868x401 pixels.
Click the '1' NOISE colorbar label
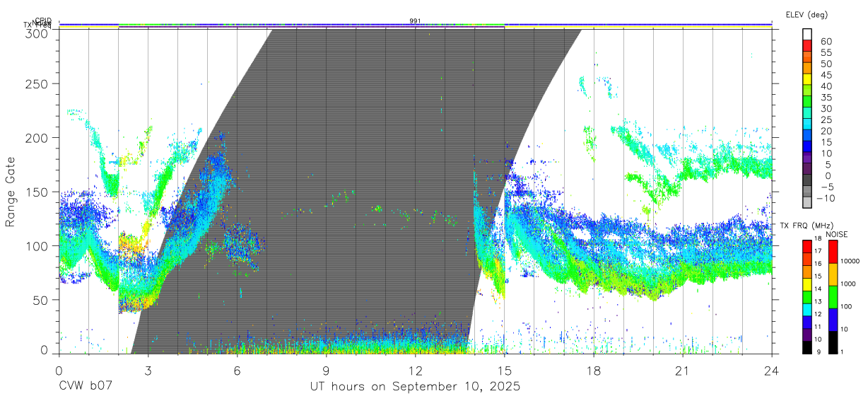click(x=843, y=351)
